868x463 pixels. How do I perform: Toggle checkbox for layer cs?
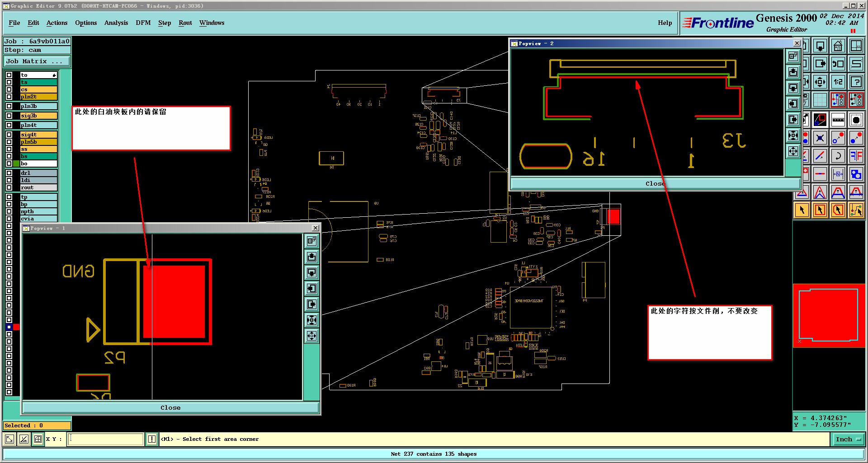9,89
